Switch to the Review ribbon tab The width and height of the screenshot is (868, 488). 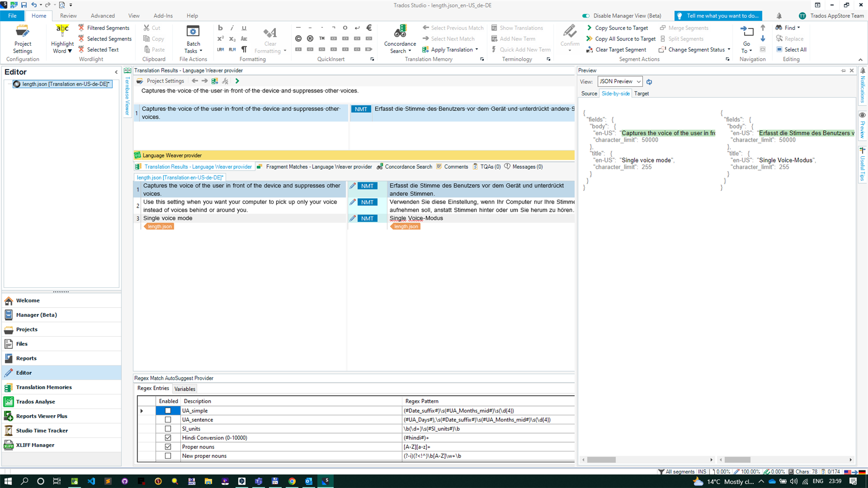coord(68,16)
